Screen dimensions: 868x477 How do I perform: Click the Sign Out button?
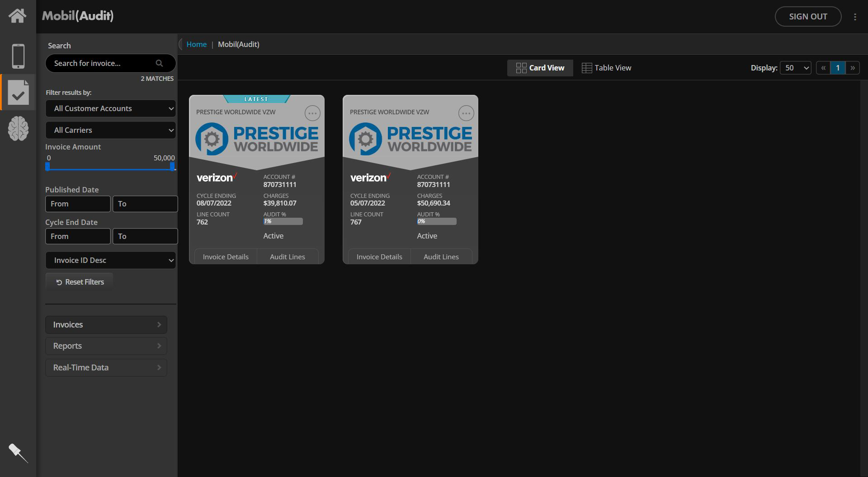808,17
